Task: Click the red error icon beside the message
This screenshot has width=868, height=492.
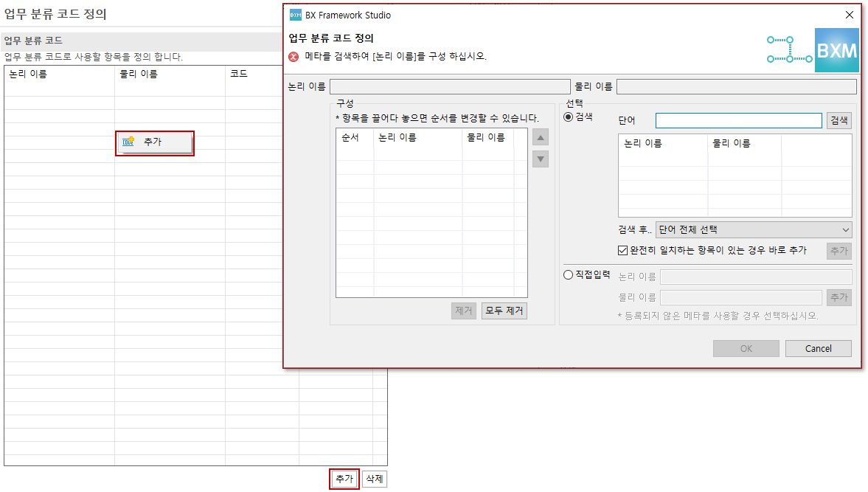Action: pos(294,56)
